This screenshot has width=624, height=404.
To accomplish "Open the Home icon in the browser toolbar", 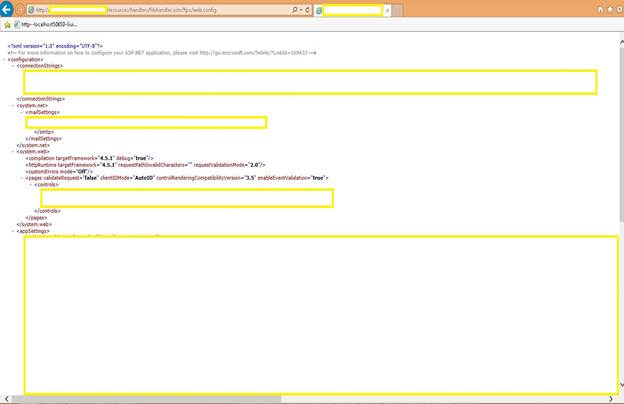I will [x=601, y=9].
